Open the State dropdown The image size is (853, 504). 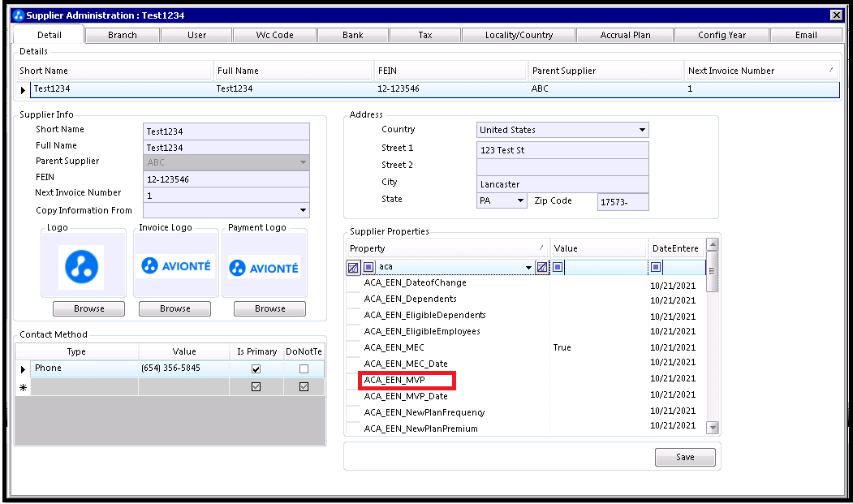coord(520,200)
